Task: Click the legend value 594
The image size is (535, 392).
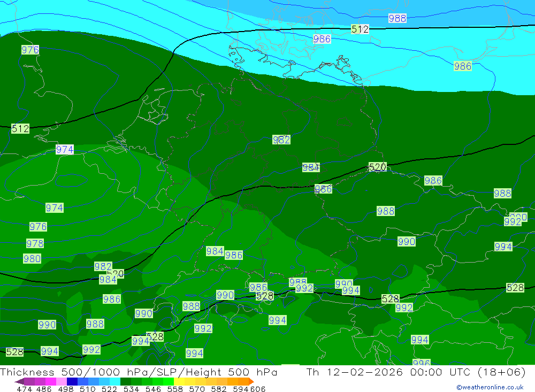Action: 241,389
